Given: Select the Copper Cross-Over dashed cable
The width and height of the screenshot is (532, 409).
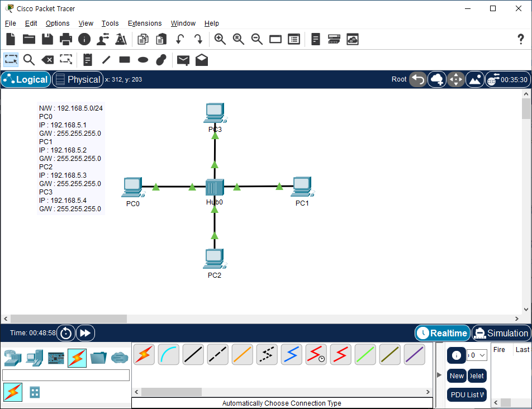Looking at the screenshot, I should 217,354.
